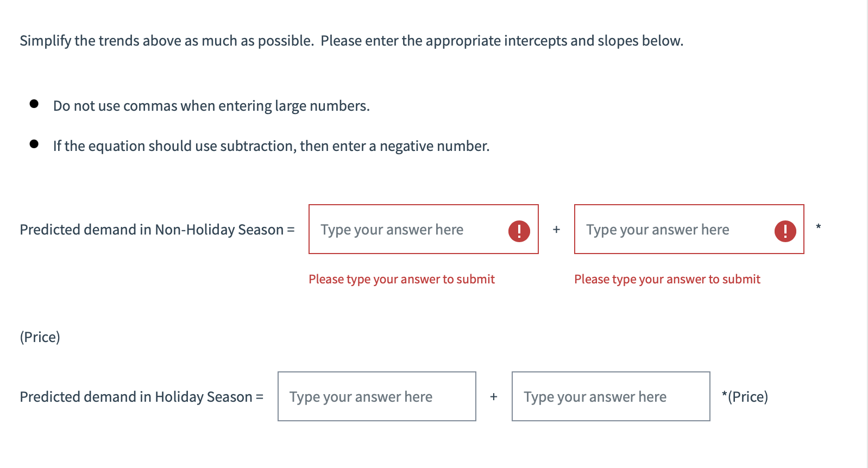Click the Non-Holiday Season intercept input field
This screenshot has width=868, height=468.
coord(407,230)
